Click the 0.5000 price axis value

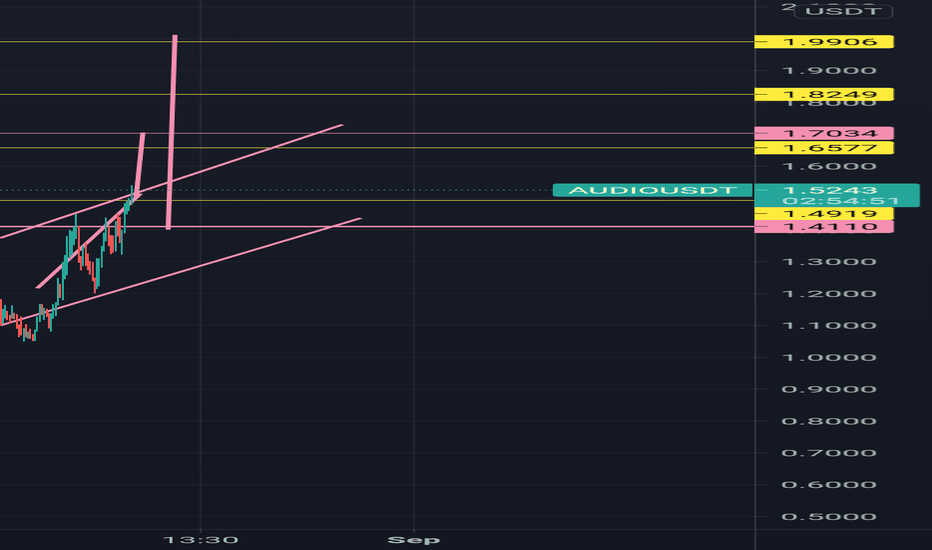coord(829,517)
